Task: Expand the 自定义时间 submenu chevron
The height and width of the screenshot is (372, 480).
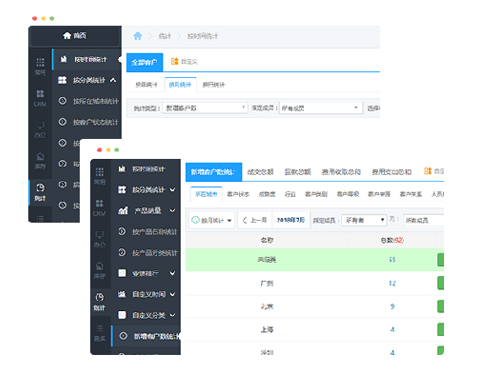Action: 172,294
